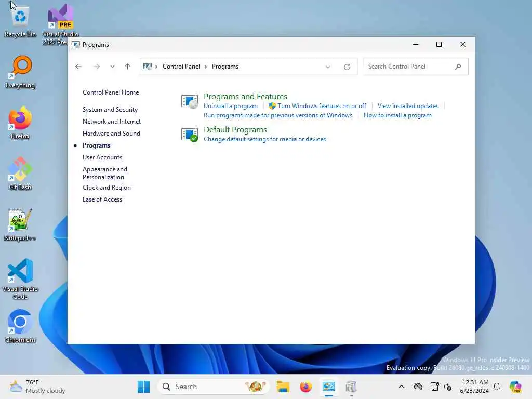Launch Visual Studio Code desktop shortcut
Viewport: 532px width, 399px height.
point(20,279)
